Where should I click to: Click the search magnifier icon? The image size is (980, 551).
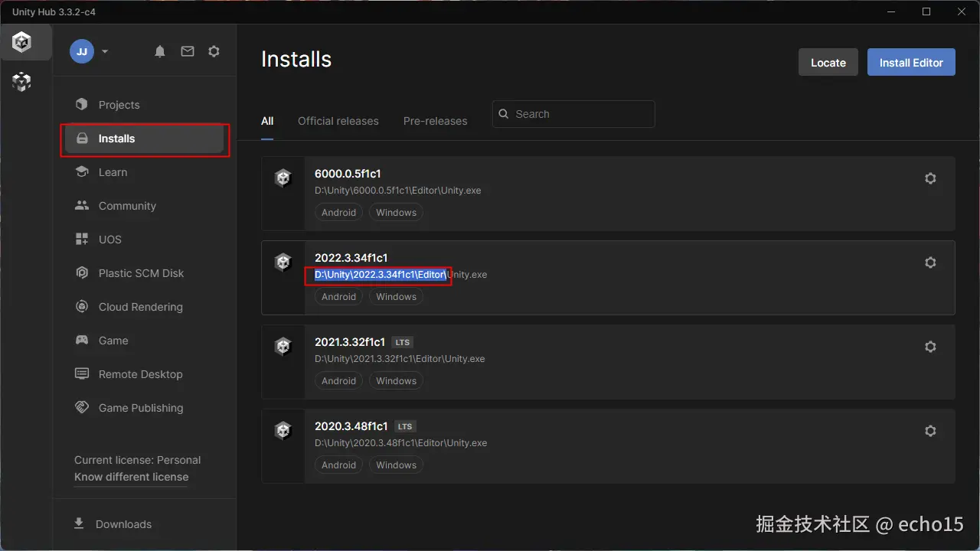click(x=504, y=114)
